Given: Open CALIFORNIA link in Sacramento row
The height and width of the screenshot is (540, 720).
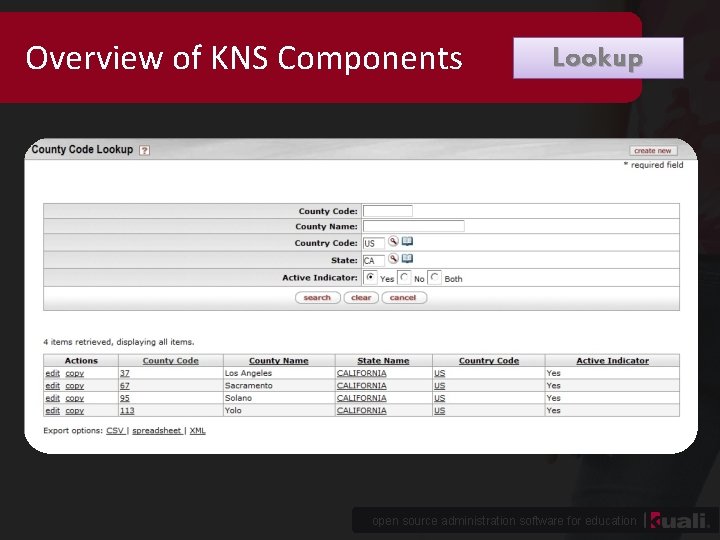Looking at the screenshot, I should [x=361, y=386].
